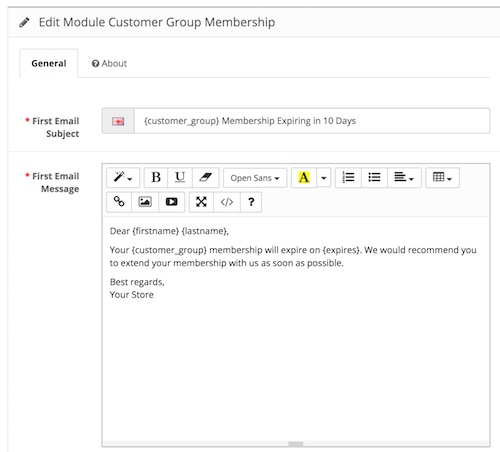
Task: Open editor help with question mark icon
Action: click(251, 202)
